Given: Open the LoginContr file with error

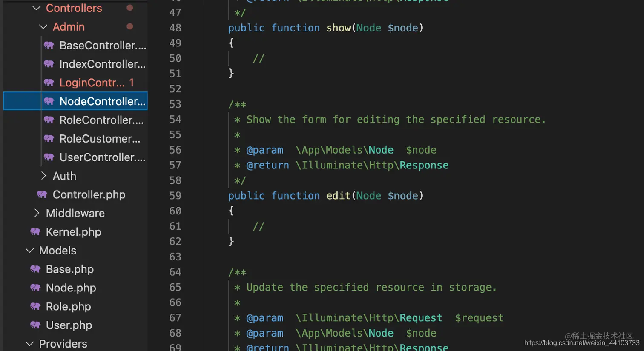Looking at the screenshot, I should (x=92, y=83).
